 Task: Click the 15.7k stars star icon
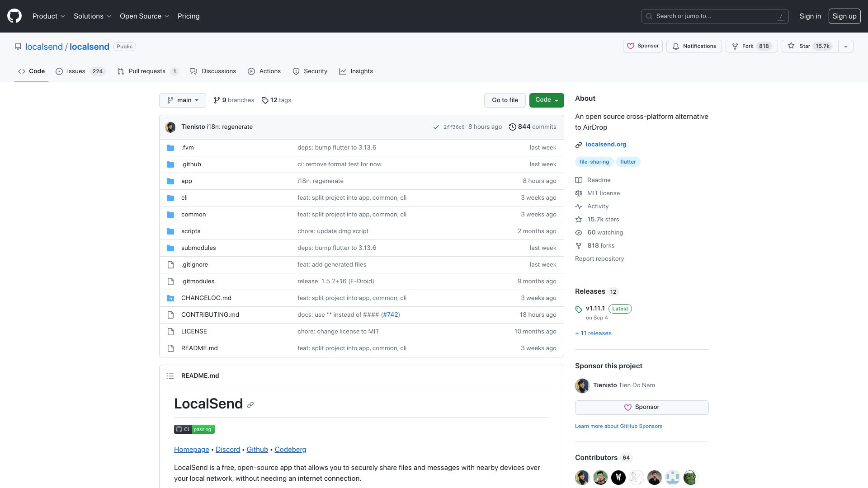pyautogui.click(x=579, y=220)
